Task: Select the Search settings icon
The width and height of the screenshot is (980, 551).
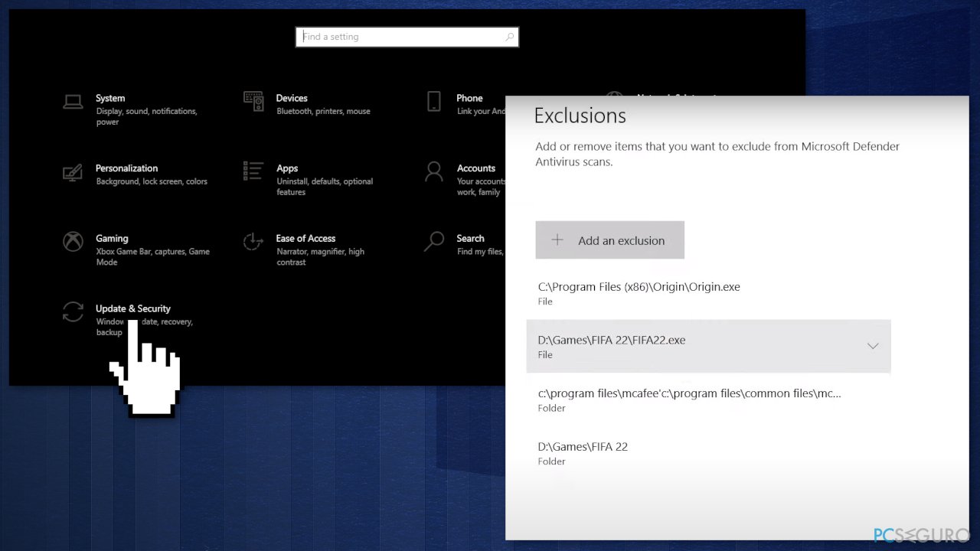Action: coord(433,242)
